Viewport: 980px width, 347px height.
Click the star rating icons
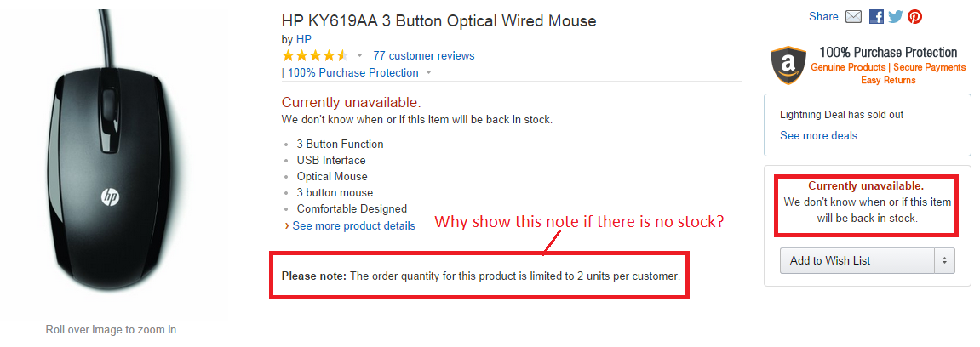pos(315,55)
